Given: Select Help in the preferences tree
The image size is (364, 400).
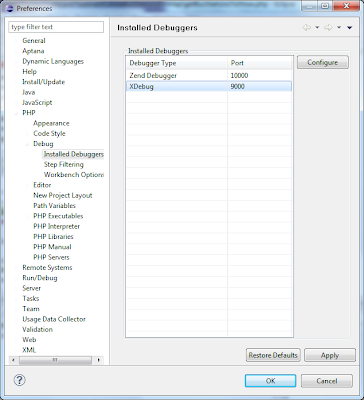Looking at the screenshot, I should (29, 72).
